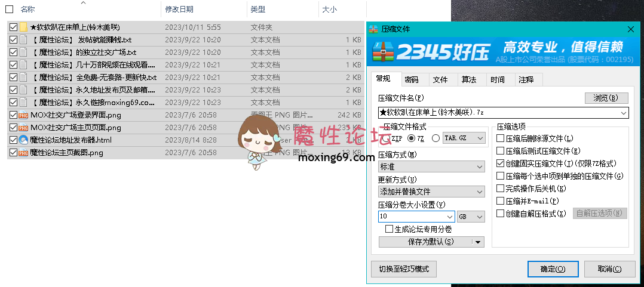Click the PNG icon of MOX社交广场主页页面.png

pos(23,128)
